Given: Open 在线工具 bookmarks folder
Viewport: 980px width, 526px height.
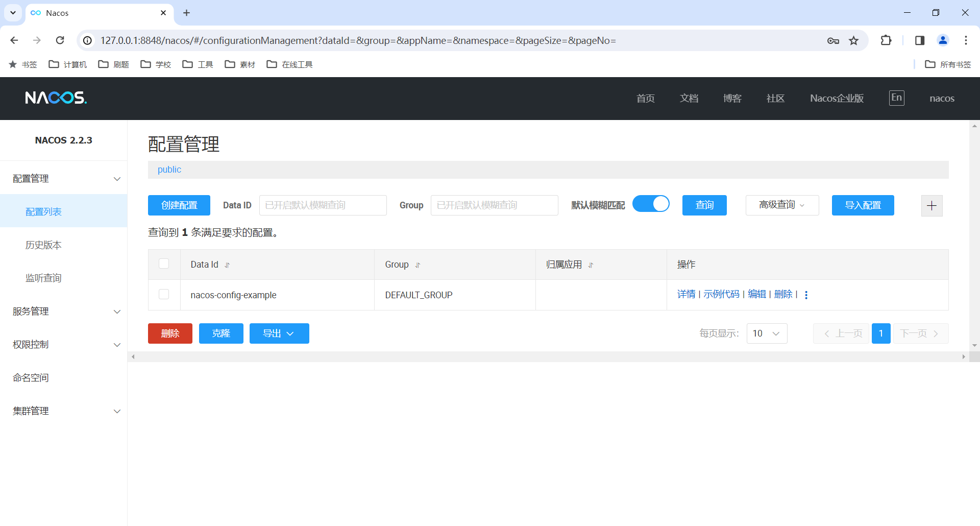Looking at the screenshot, I should pyautogui.click(x=290, y=64).
